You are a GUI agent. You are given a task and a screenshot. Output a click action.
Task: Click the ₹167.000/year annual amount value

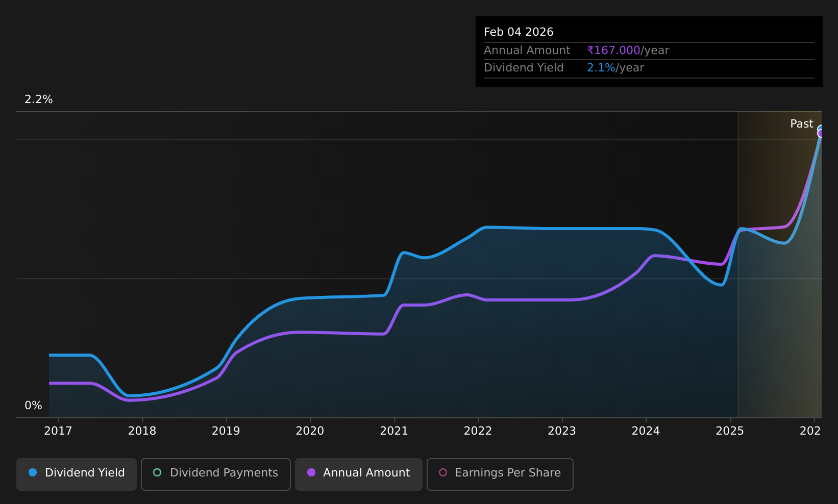(x=628, y=51)
